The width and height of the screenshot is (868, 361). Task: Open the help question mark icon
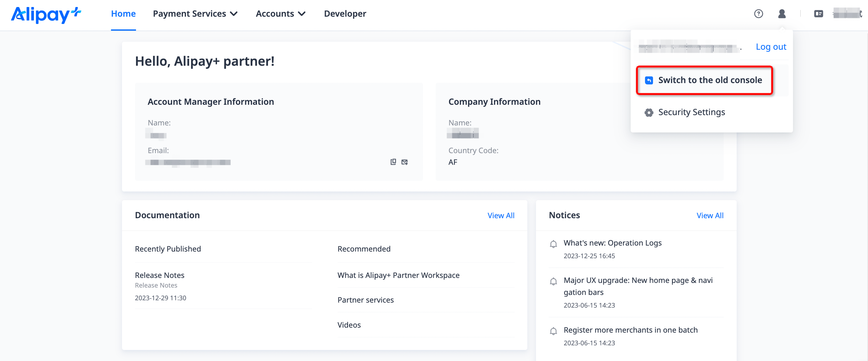758,14
